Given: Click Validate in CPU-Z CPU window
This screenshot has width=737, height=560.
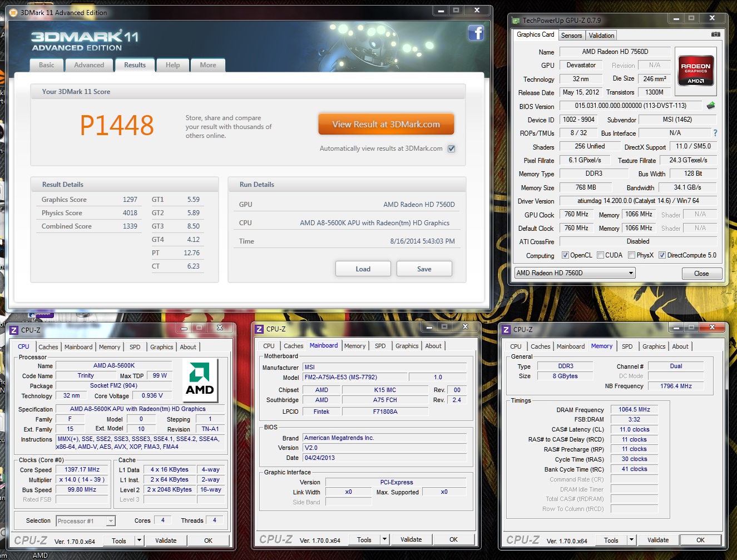Looking at the screenshot, I should point(166,541).
